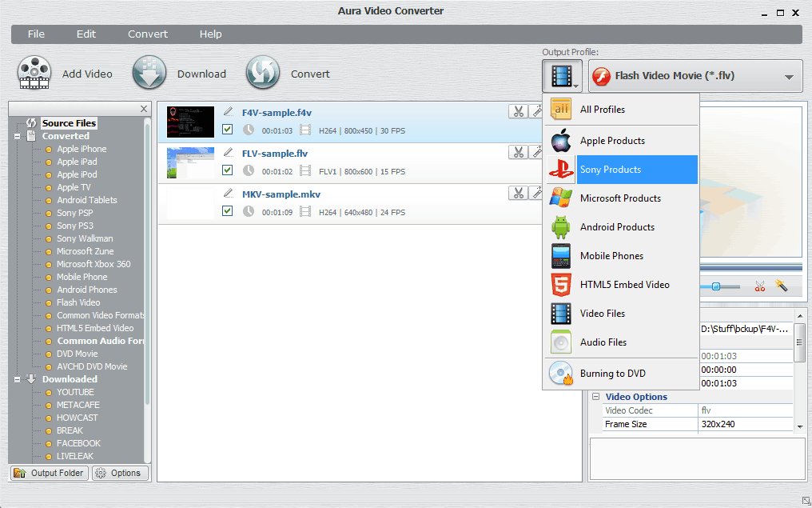Uncheck the F4V-sample.f4v checkbox

[227, 130]
